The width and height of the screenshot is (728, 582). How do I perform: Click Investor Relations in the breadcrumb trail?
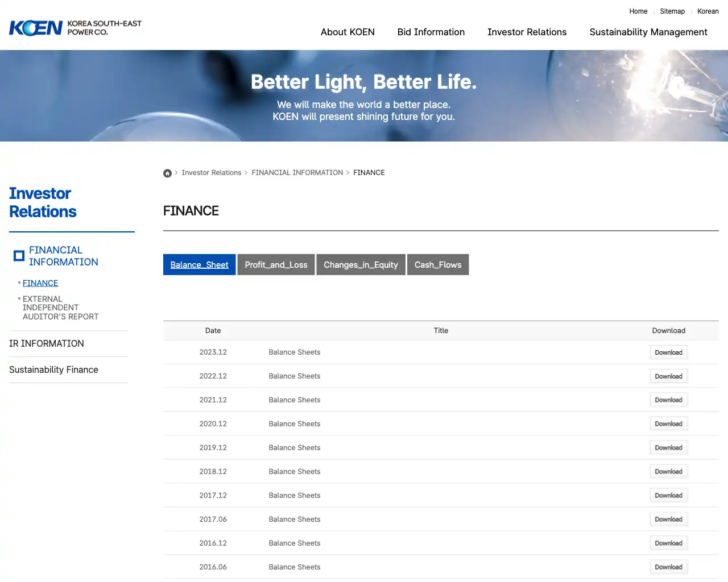(212, 173)
